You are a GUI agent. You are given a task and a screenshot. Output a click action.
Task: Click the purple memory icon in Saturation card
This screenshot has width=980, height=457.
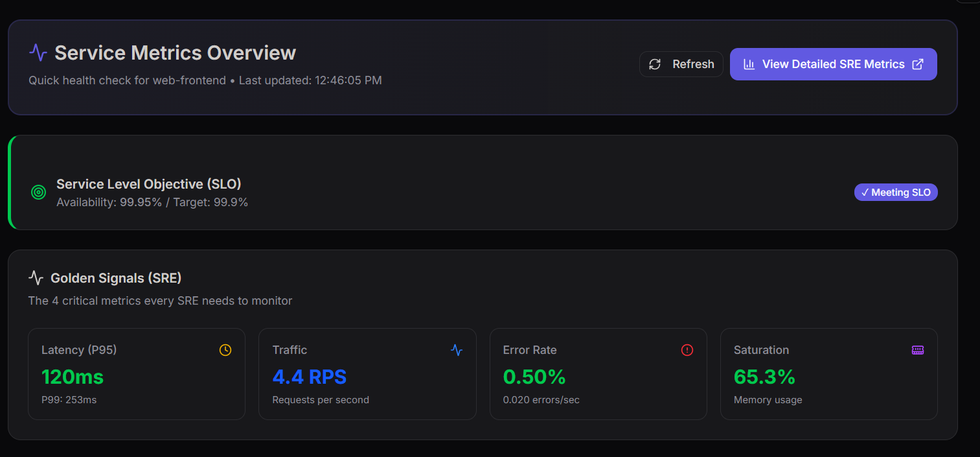pyautogui.click(x=918, y=350)
